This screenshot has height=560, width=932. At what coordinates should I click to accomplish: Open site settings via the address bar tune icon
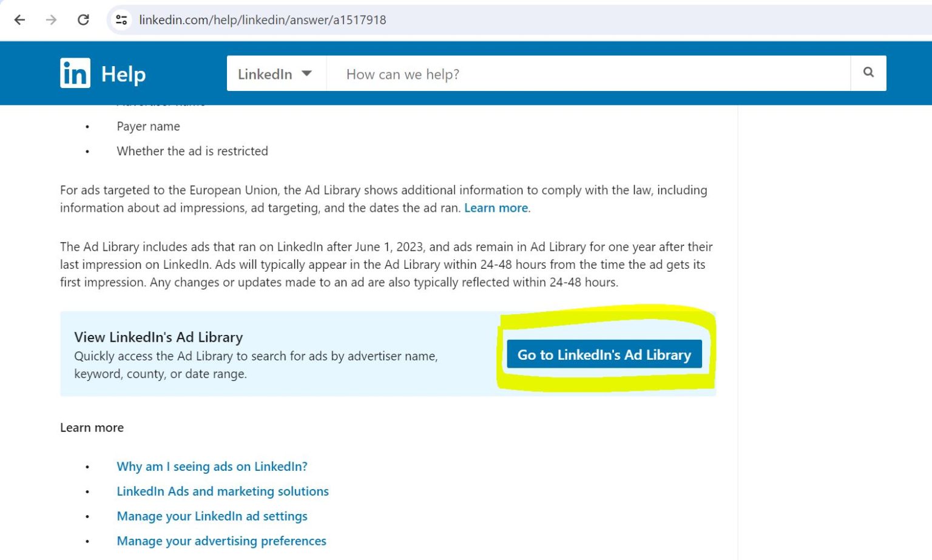121,19
